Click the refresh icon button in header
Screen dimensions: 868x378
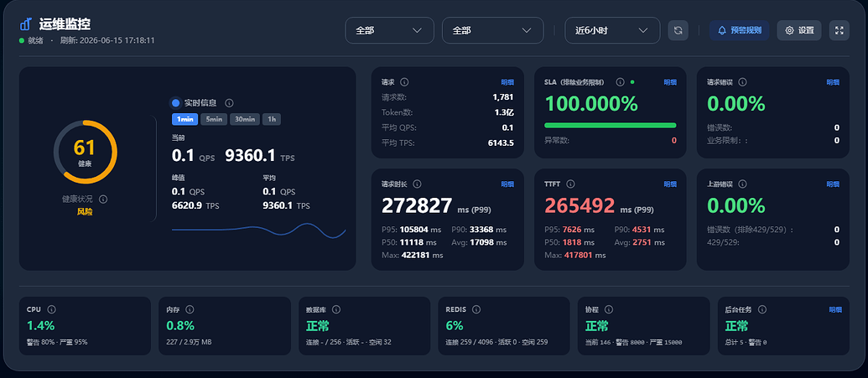[678, 30]
